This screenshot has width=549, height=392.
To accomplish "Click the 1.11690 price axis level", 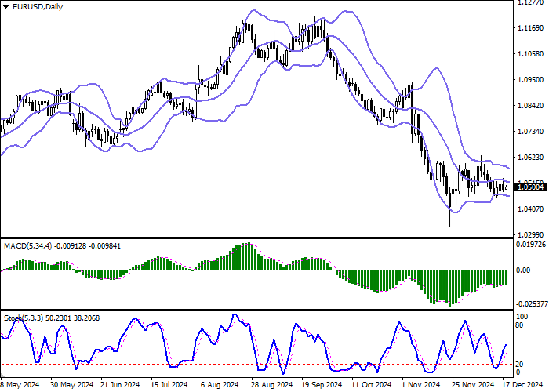I will (531, 27).
